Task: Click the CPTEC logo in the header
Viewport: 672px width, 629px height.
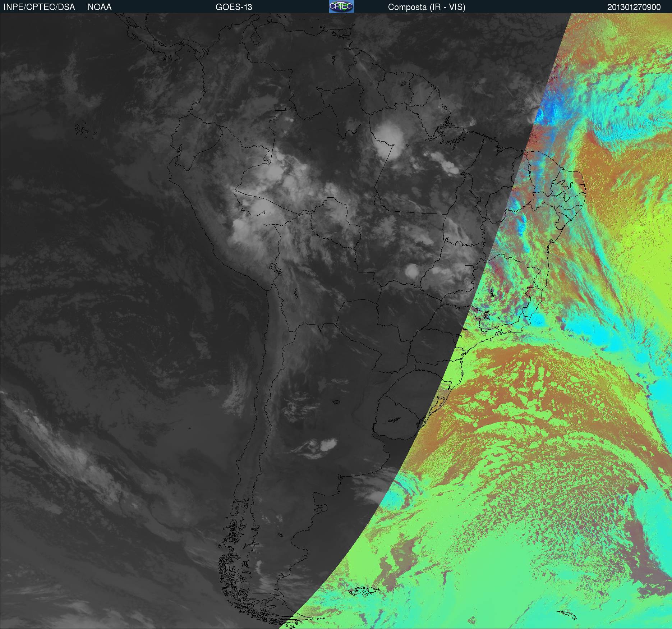Action: (341, 6)
